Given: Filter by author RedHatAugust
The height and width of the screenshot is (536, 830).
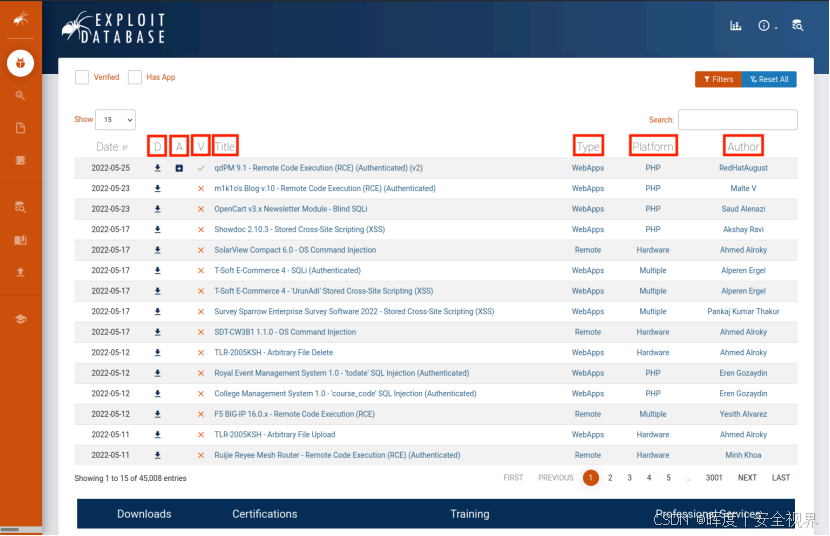Looking at the screenshot, I should pyautogui.click(x=743, y=168).
